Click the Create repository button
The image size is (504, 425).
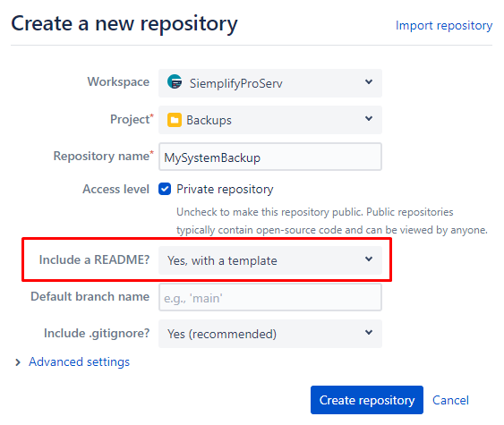pos(367,400)
